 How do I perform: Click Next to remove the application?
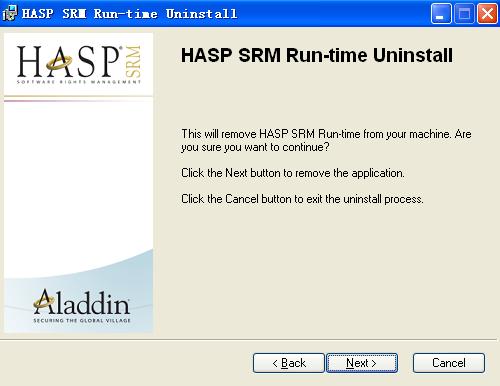(x=362, y=363)
